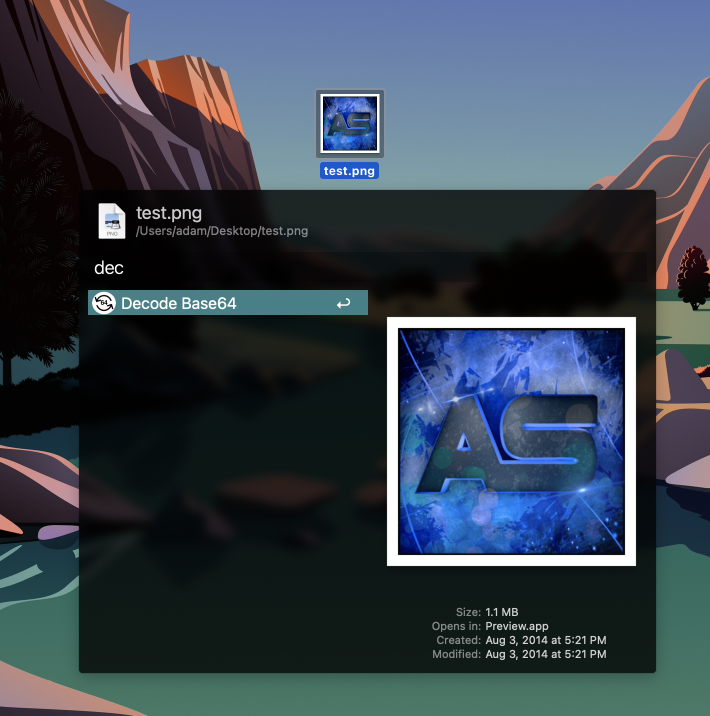Click the 'dec' search query field
710x716 pixels.
pyautogui.click(x=109, y=268)
